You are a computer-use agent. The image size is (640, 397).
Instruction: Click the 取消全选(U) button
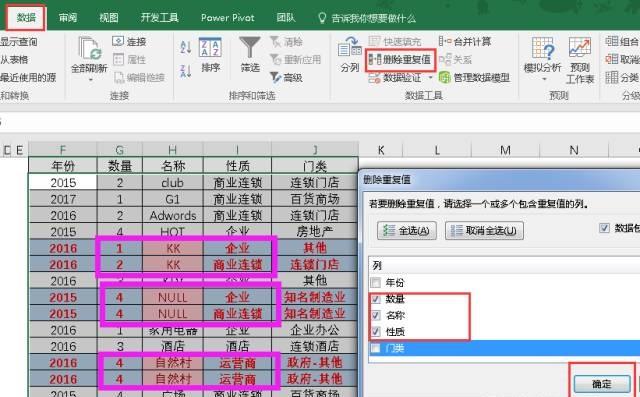click(484, 231)
